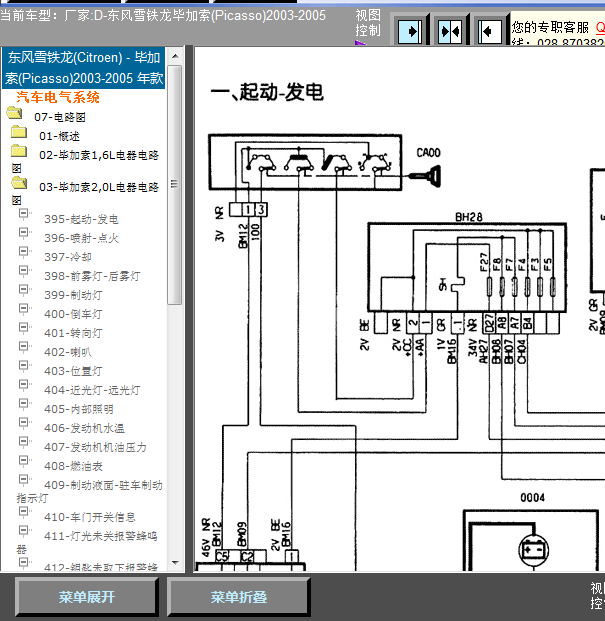Click the 07-电路图 label
This screenshot has width=605, height=621.
[x=60, y=117]
